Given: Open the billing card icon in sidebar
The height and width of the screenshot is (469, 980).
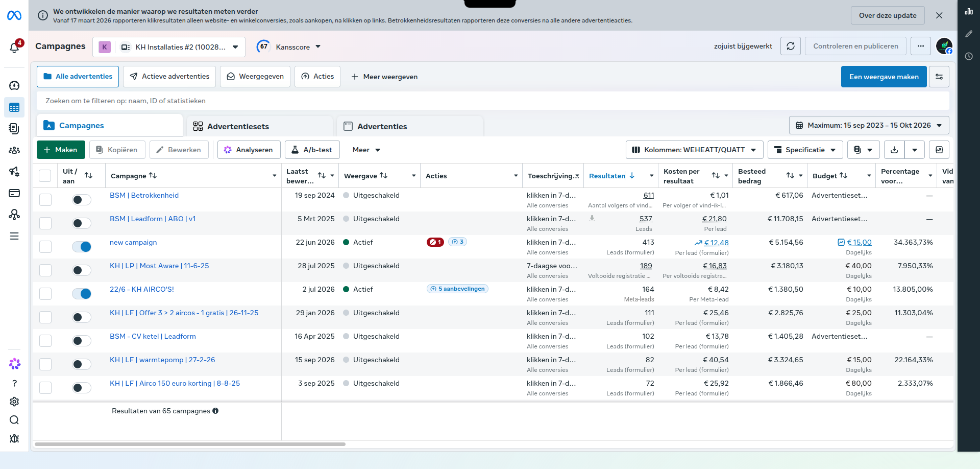Looking at the screenshot, I should point(14,193).
